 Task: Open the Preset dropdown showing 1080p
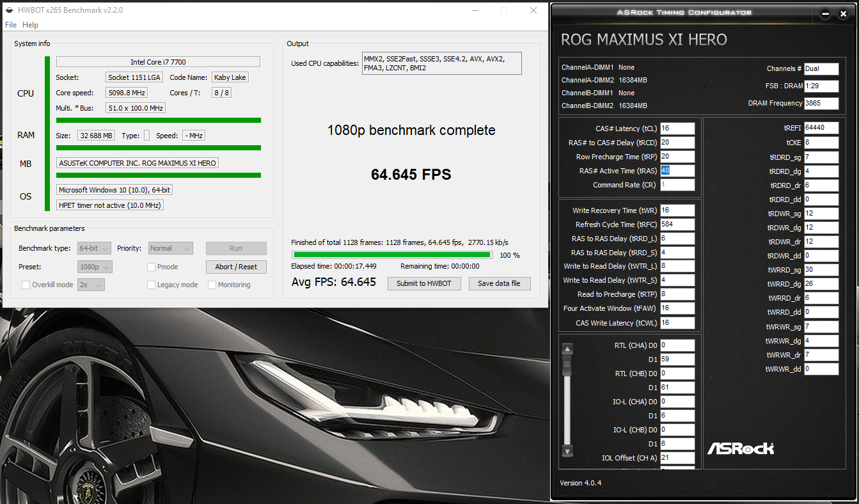pyautogui.click(x=95, y=267)
